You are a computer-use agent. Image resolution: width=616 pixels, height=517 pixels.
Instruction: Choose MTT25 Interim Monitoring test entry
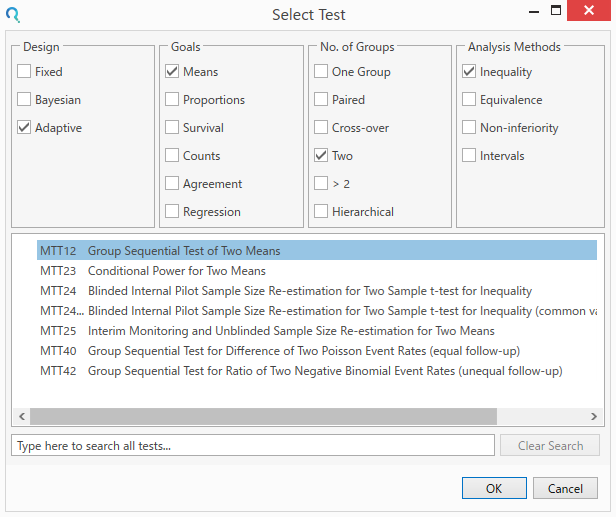pyautogui.click(x=290, y=331)
